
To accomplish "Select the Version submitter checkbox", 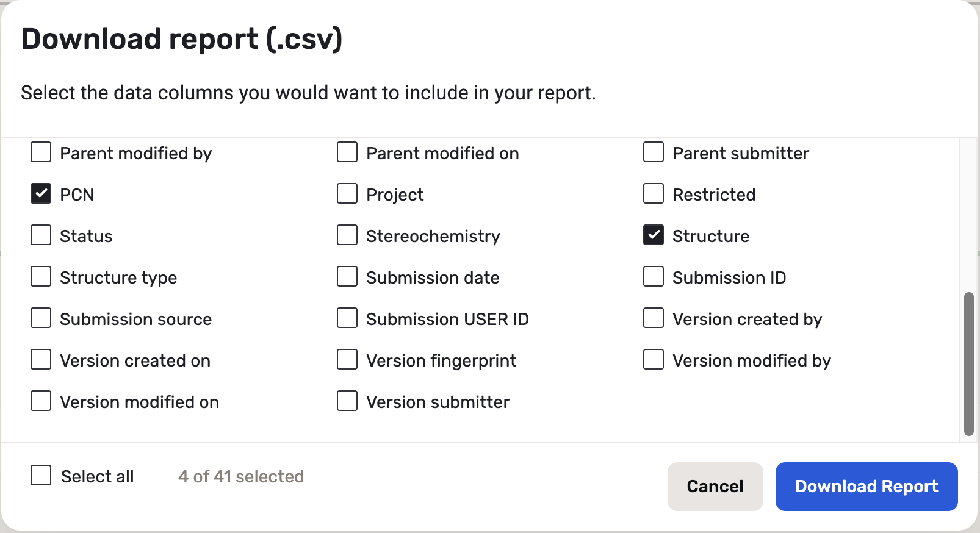I will (x=347, y=401).
